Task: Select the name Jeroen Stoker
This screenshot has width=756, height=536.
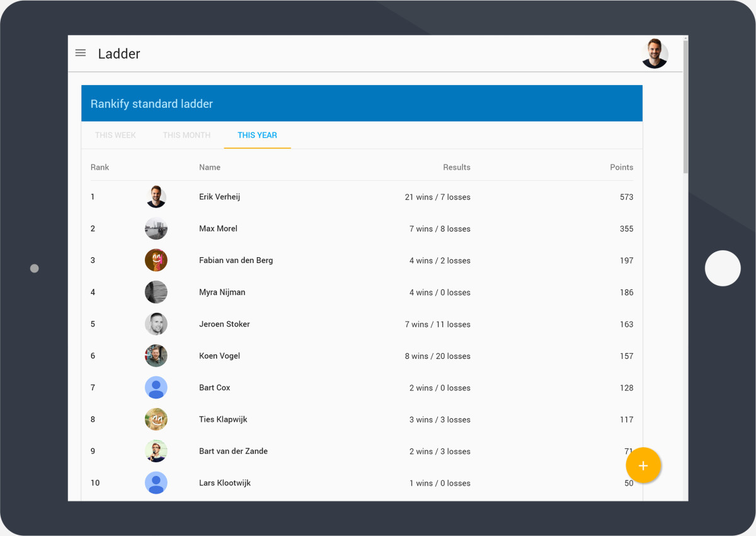Action: (224, 324)
